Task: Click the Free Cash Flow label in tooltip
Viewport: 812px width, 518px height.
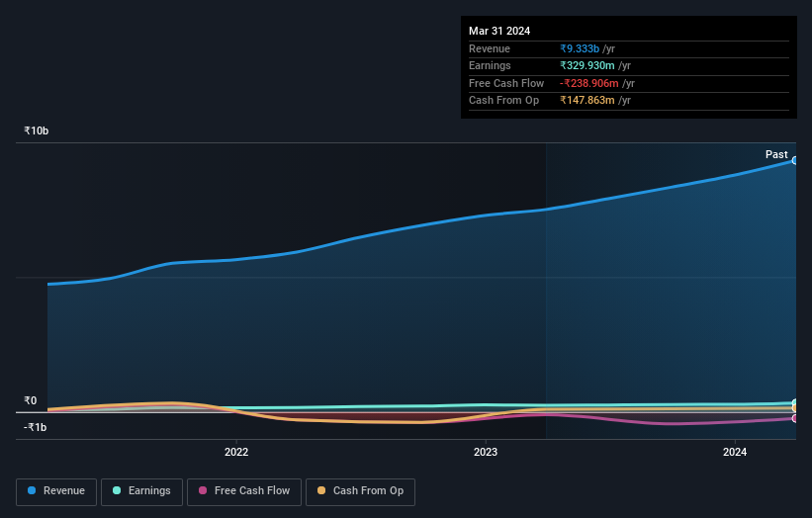Action: point(506,83)
